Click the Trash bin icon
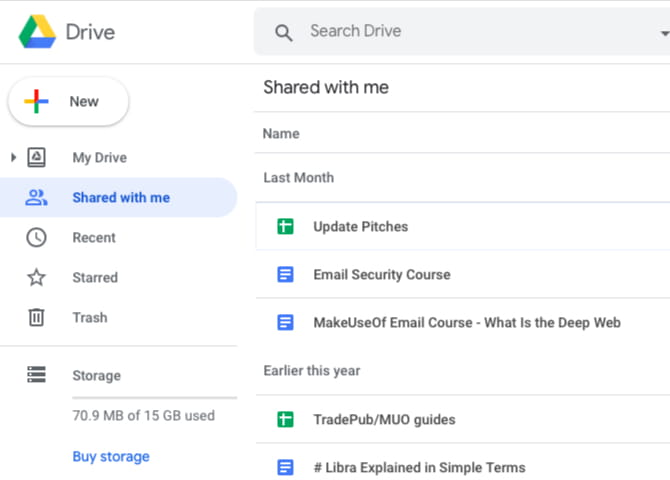The image size is (670, 480). 36,318
